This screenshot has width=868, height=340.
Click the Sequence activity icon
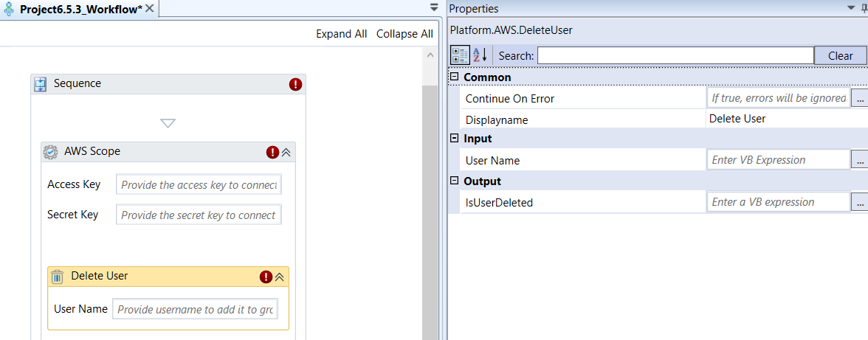pos(41,84)
